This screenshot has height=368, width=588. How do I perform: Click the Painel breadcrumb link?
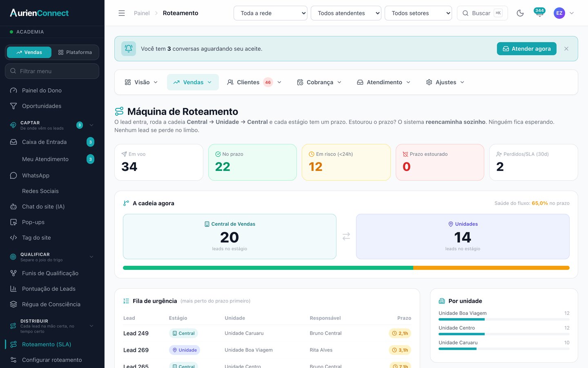click(x=142, y=13)
